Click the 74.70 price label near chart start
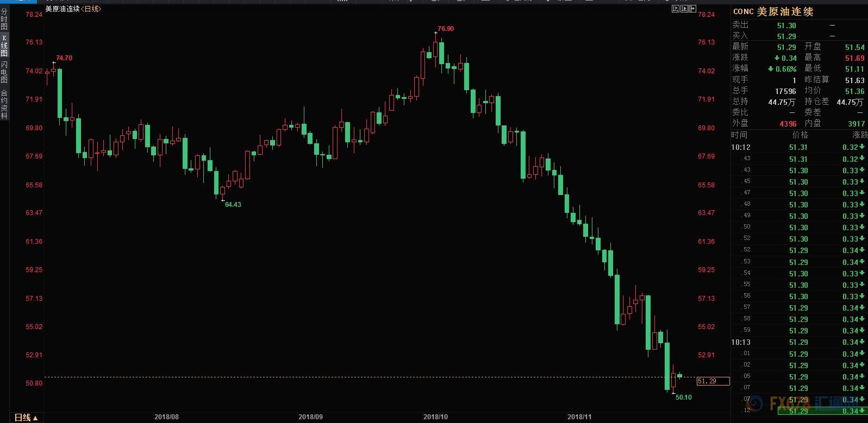Viewport: 868px width, 423px height. (x=64, y=58)
